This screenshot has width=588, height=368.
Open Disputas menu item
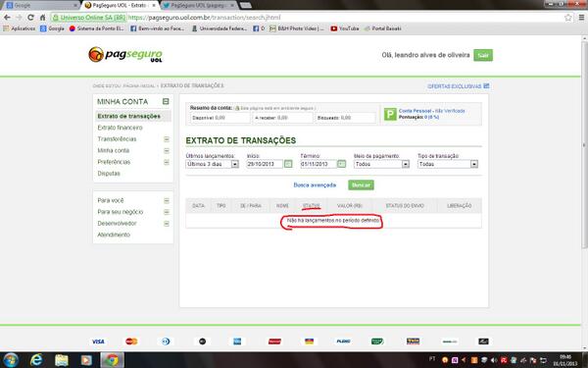tap(109, 174)
